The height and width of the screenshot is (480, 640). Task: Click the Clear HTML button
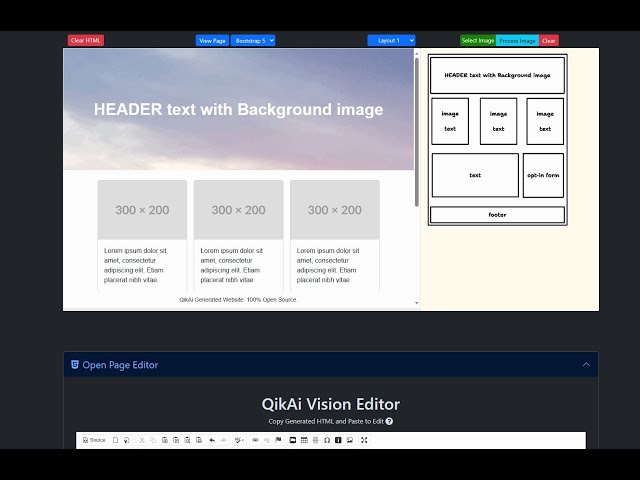pyautogui.click(x=86, y=40)
